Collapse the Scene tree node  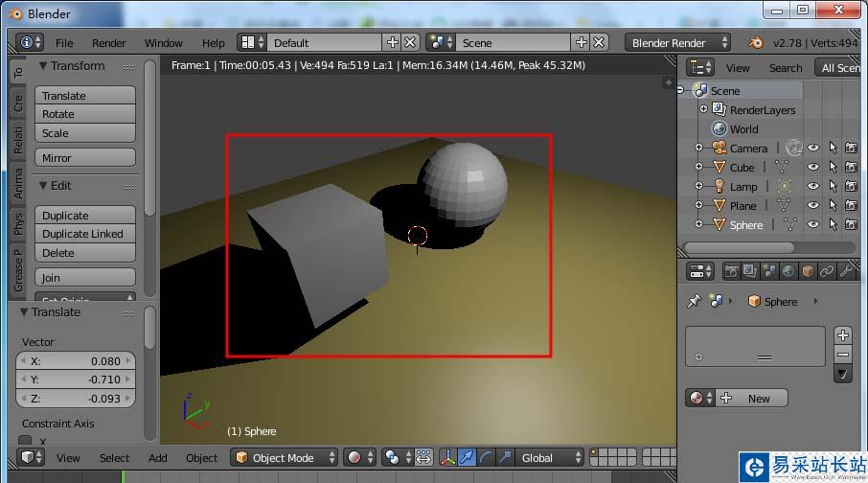pos(681,90)
